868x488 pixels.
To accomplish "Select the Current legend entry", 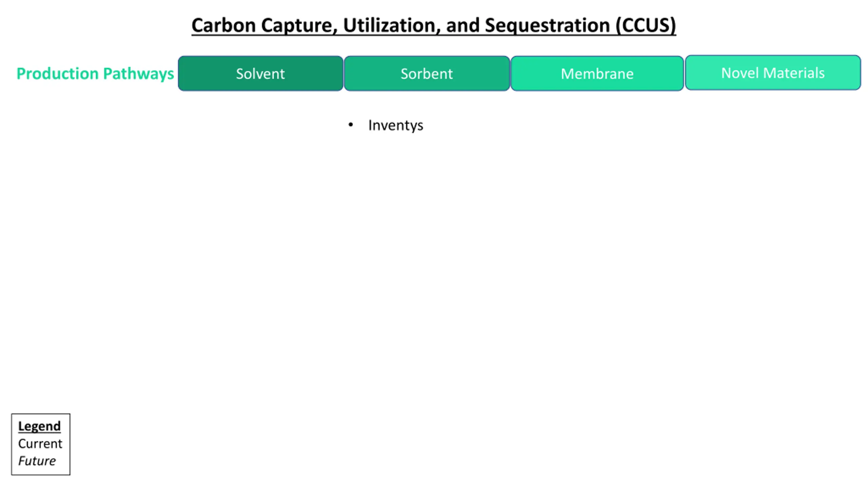I will pyautogui.click(x=40, y=444).
